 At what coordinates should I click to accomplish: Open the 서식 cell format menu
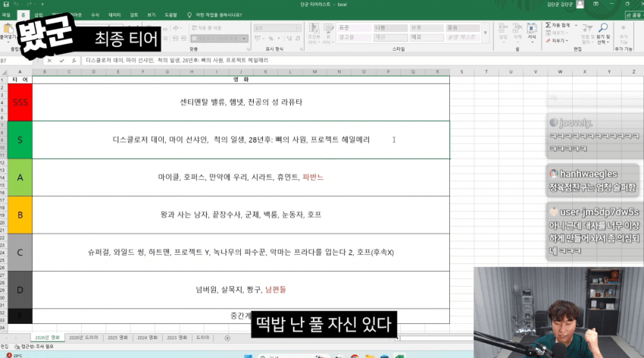click(x=532, y=31)
